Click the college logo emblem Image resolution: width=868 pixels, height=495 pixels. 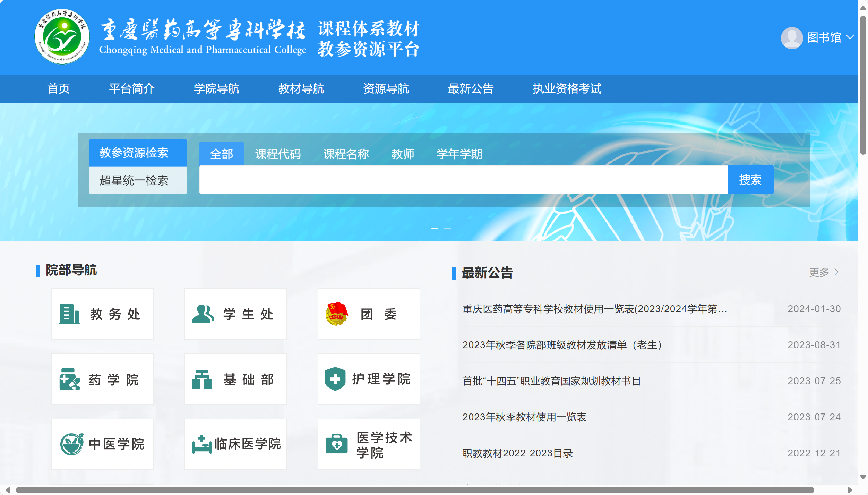coord(62,37)
